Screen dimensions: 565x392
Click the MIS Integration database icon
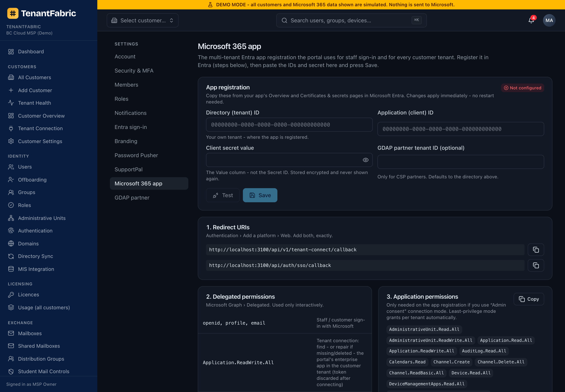(11, 269)
